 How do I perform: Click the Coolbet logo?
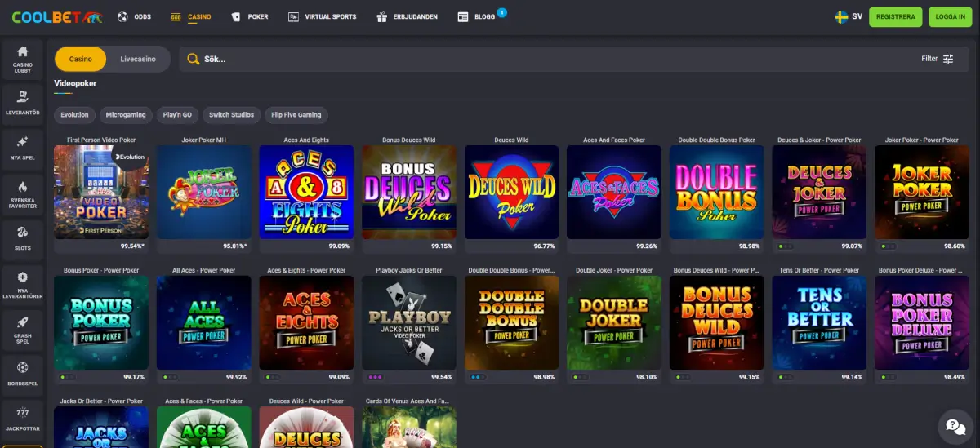[x=57, y=16]
